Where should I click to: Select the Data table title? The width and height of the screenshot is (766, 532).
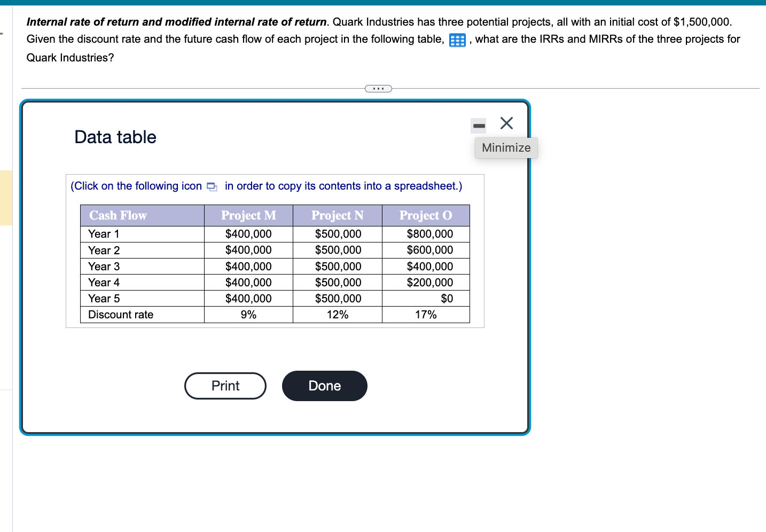pos(115,137)
